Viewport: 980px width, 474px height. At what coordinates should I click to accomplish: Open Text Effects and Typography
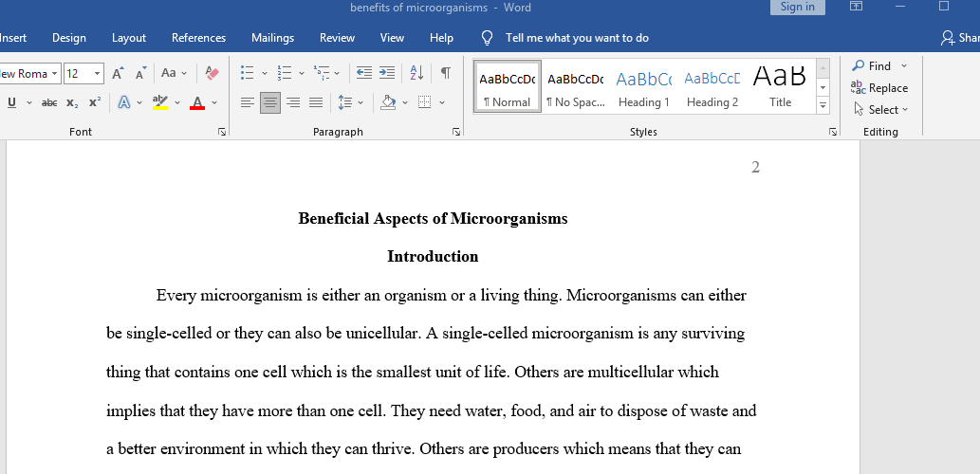coord(124,102)
